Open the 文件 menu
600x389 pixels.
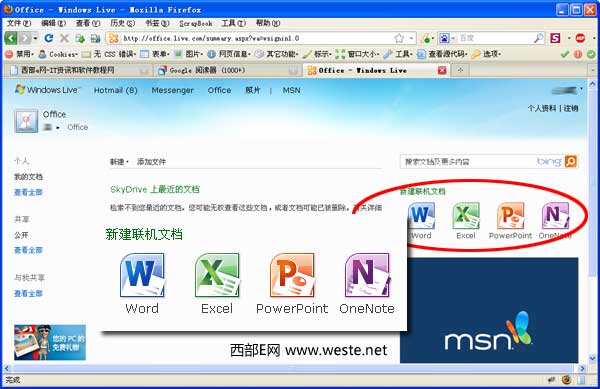19,23
